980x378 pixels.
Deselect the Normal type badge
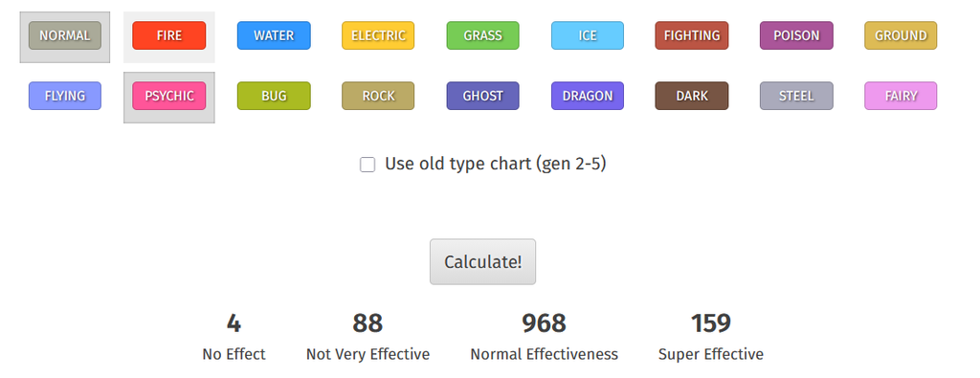(65, 35)
